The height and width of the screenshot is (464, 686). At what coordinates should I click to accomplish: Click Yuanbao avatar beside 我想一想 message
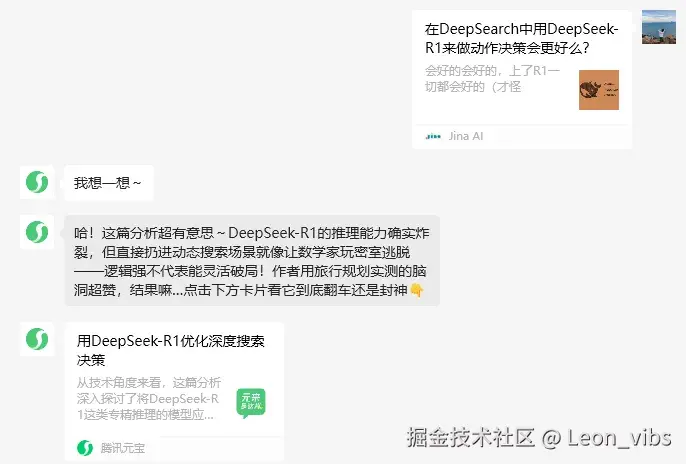click(x=37, y=182)
